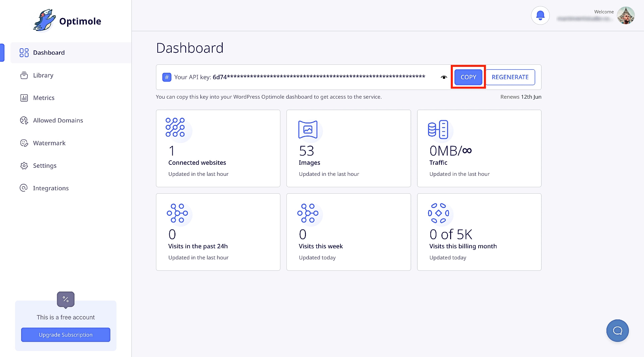The height and width of the screenshot is (357, 644).
Task: Click the percent discount badge icon
Action: 66,299
